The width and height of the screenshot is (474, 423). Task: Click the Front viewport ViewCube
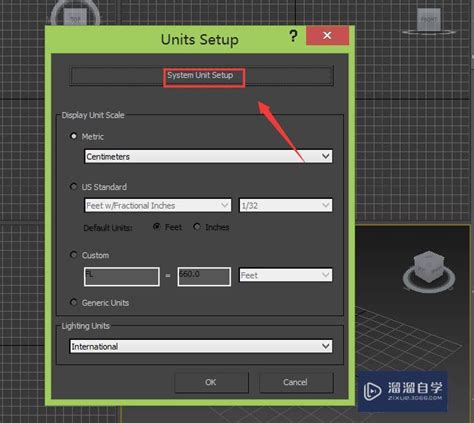pos(429,21)
